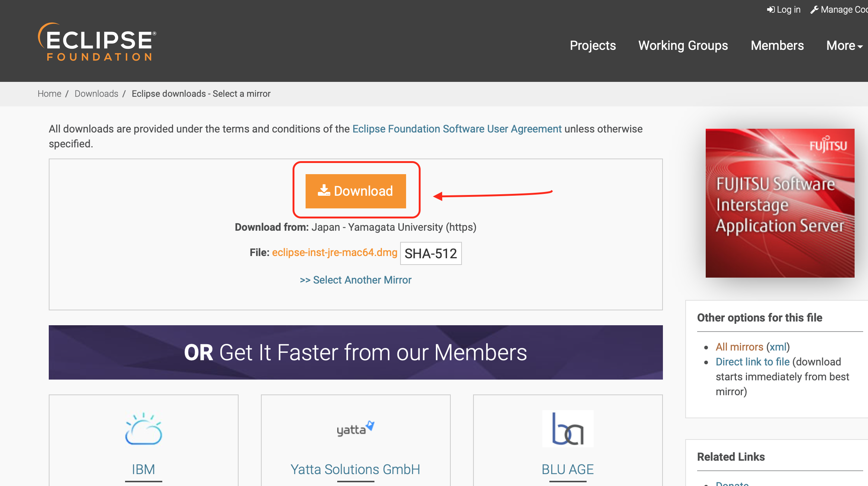
Task: Open the xml mirrors link
Action: pos(778,347)
